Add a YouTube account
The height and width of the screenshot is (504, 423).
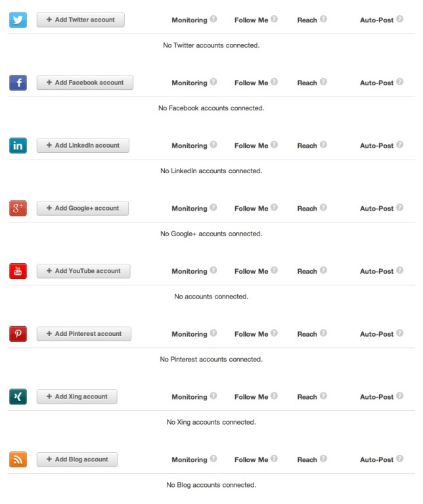tap(83, 271)
